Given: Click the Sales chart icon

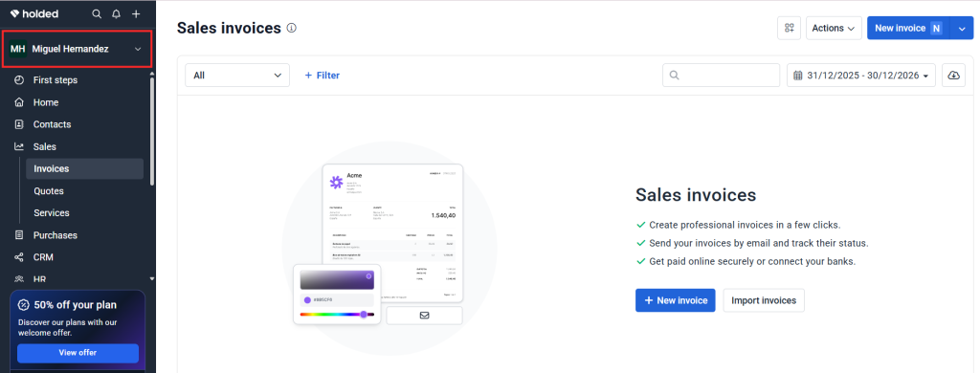Looking at the screenshot, I should tap(19, 147).
